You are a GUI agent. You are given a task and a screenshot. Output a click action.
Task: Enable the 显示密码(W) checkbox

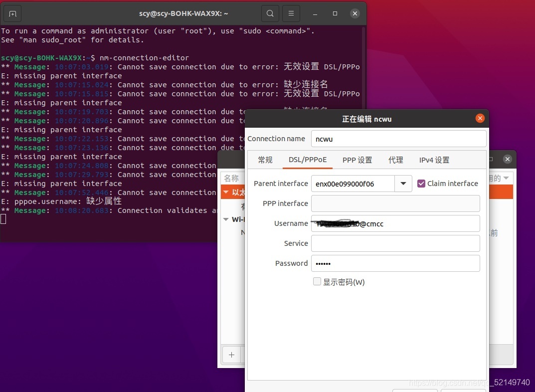(x=317, y=281)
